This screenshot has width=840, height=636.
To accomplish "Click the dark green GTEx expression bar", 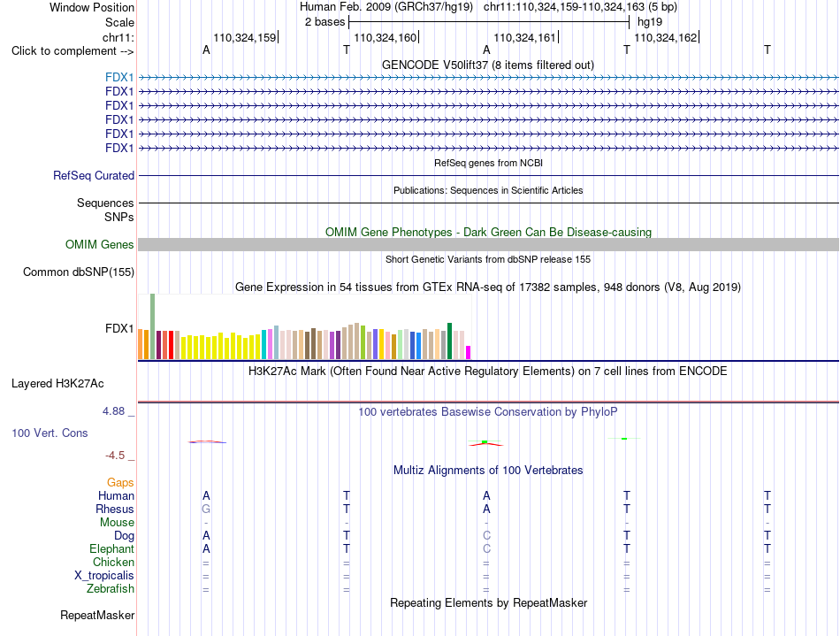I will pos(449,341).
